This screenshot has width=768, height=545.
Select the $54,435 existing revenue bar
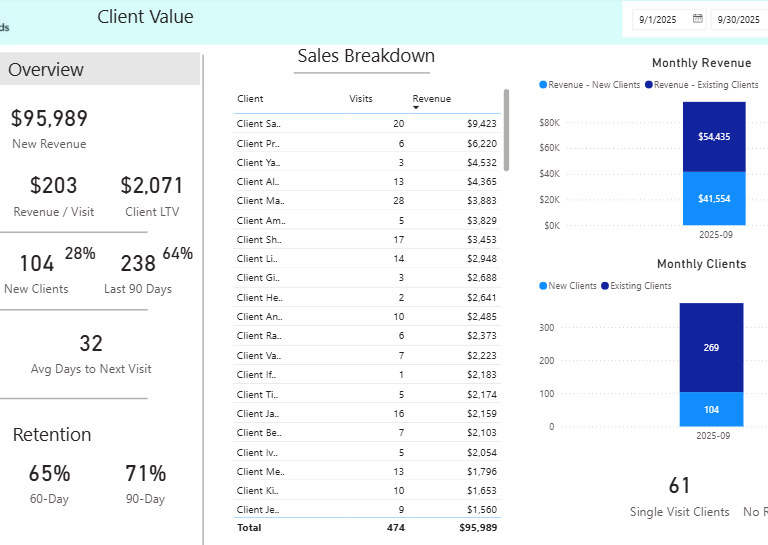point(714,136)
